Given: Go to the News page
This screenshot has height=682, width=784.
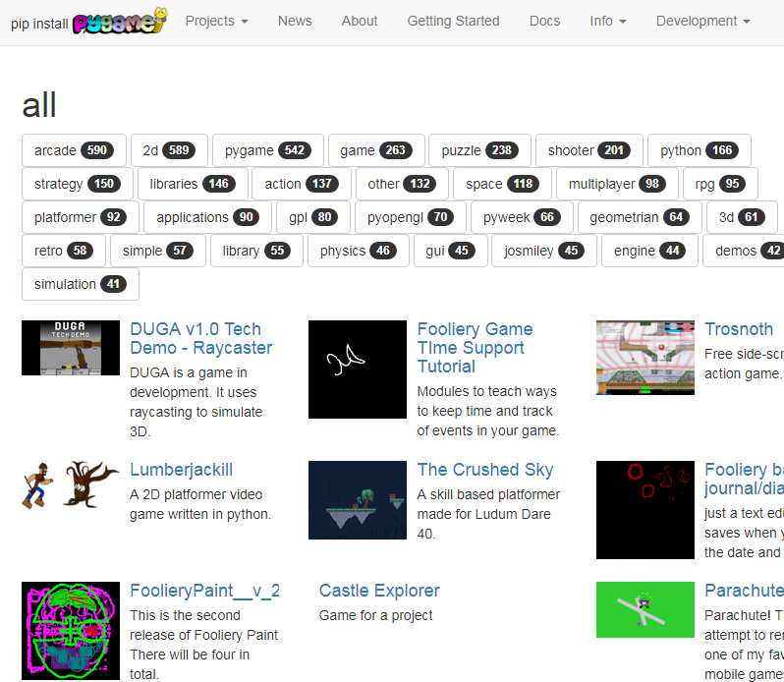Looking at the screenshot, I should tap(295, 21).
